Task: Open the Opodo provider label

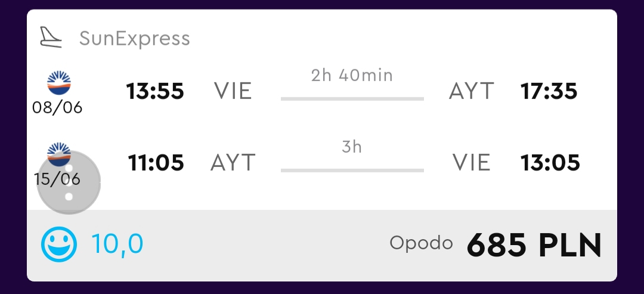Action: [x=422, y=243]
